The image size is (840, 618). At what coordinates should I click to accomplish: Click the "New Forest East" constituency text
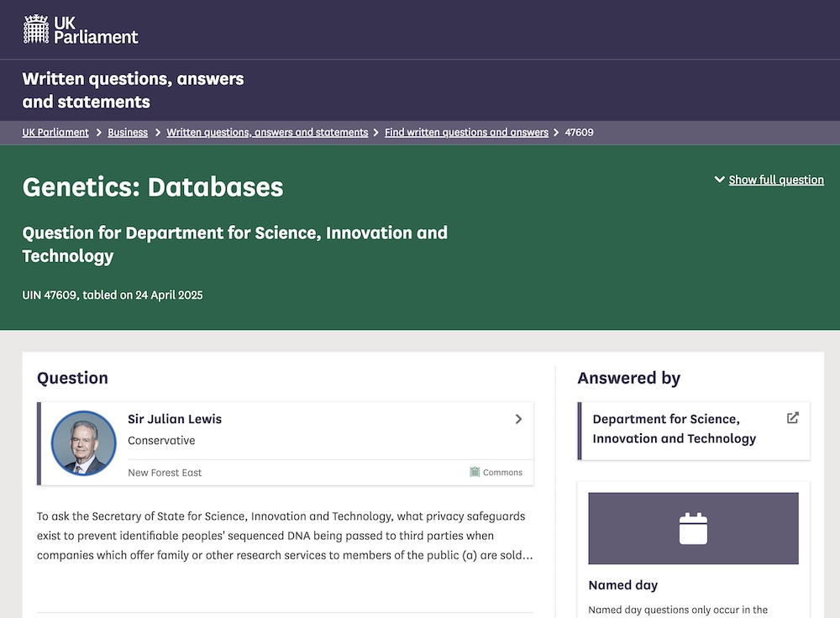click(164, 472)
